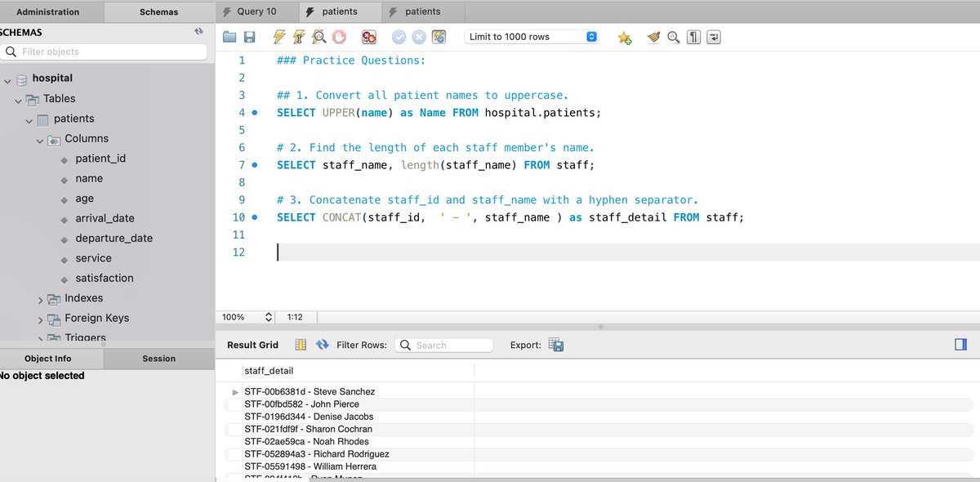Run Explain with the lightning magnifier icon
This screenshot has height=482, width=980.
pos(318,37)
